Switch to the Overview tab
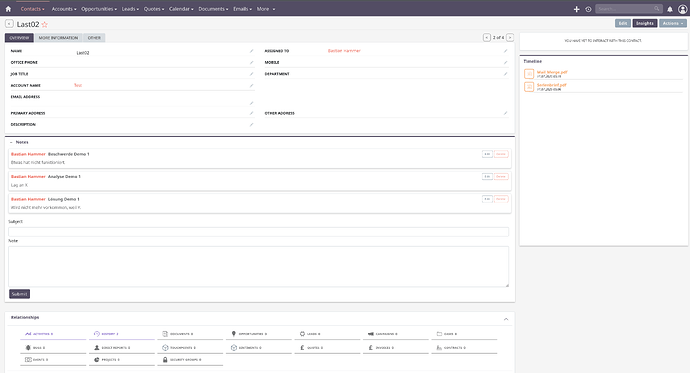 tap(19, 38)
